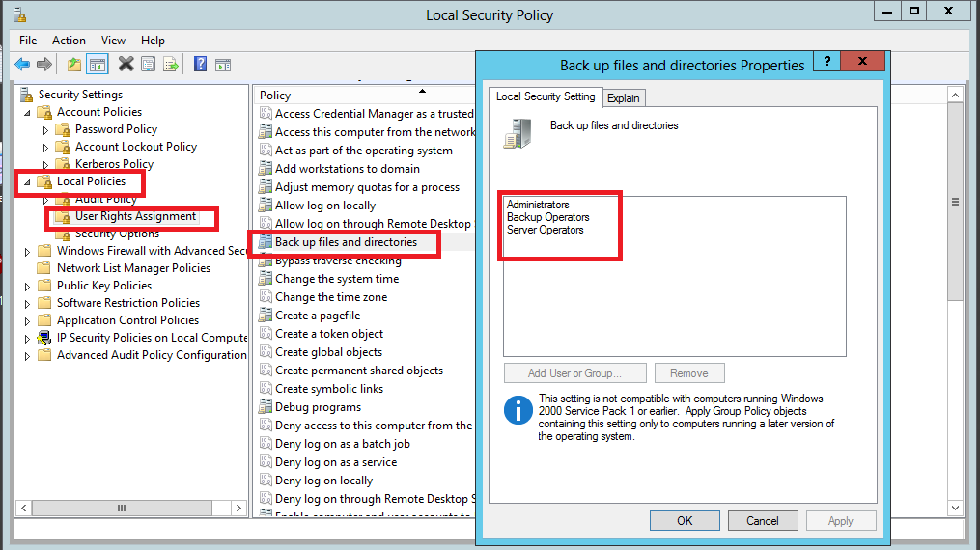Click the Policy column header

[x=364, y=95]
